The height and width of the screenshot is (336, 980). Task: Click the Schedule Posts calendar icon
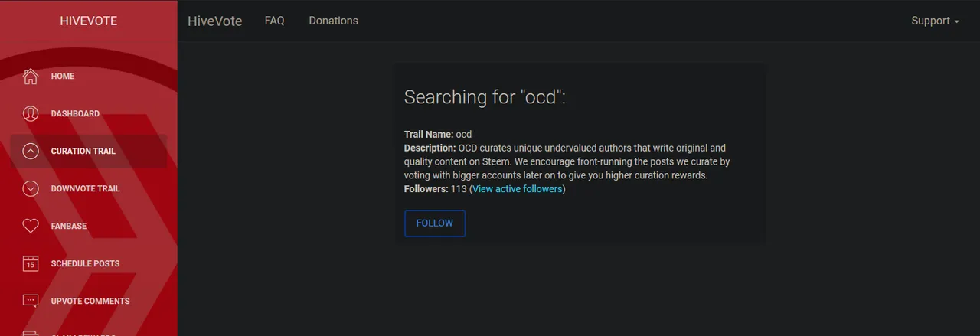(31, 263)
